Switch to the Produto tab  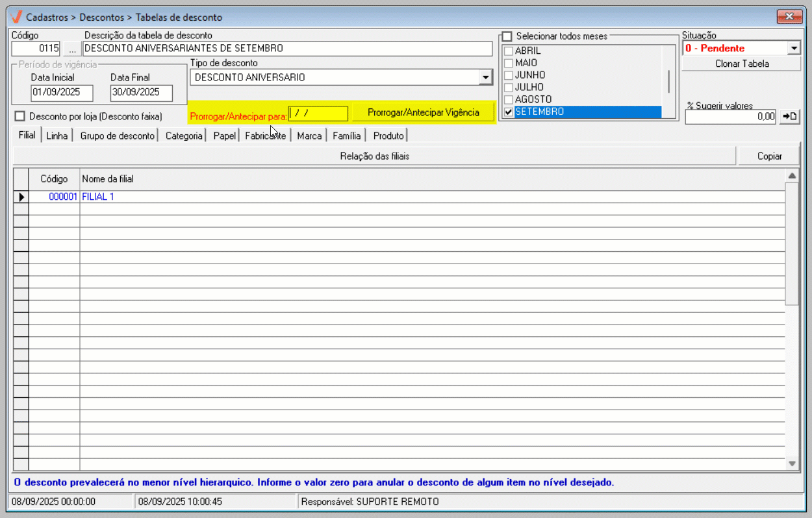click(x=388, y=136)
